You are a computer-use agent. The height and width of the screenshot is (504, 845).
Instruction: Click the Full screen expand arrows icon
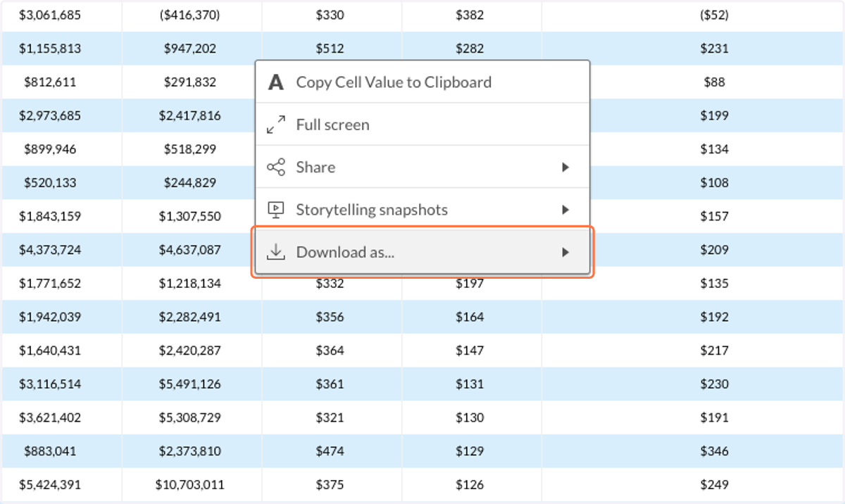(x=276, y=125)
